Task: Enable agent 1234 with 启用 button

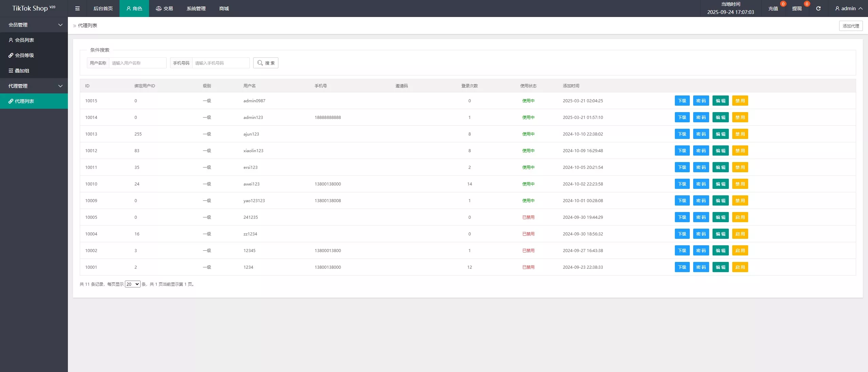Action: [740, 267]
